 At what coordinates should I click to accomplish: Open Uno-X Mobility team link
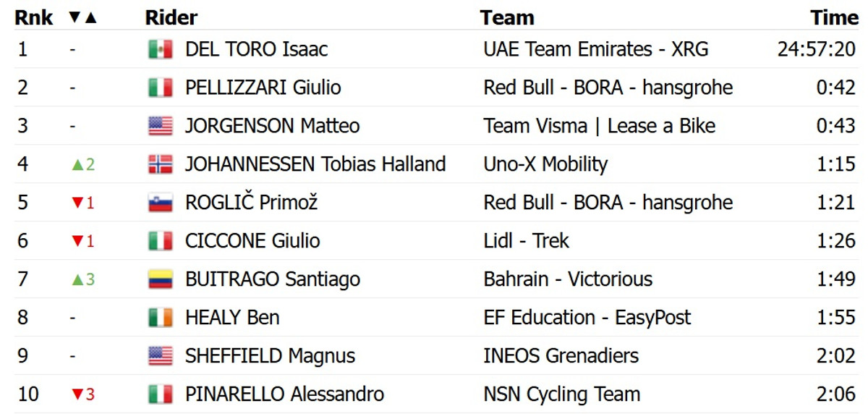pyautogui.click(x=545, y=164)
